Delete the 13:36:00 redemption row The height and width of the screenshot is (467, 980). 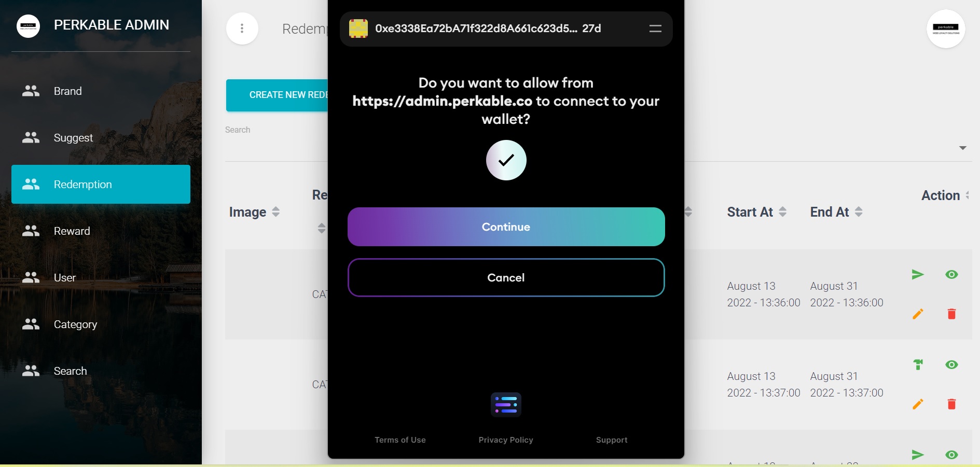click(951, 314)
